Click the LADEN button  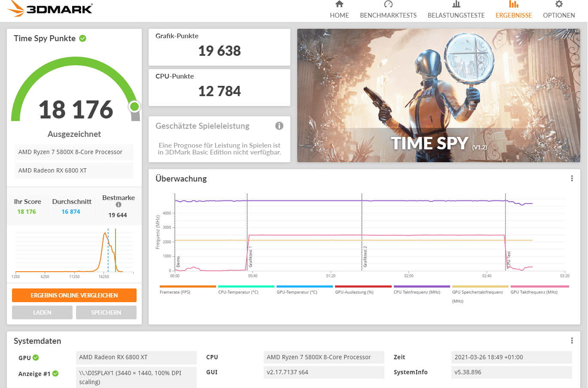(x=42, y=312)
